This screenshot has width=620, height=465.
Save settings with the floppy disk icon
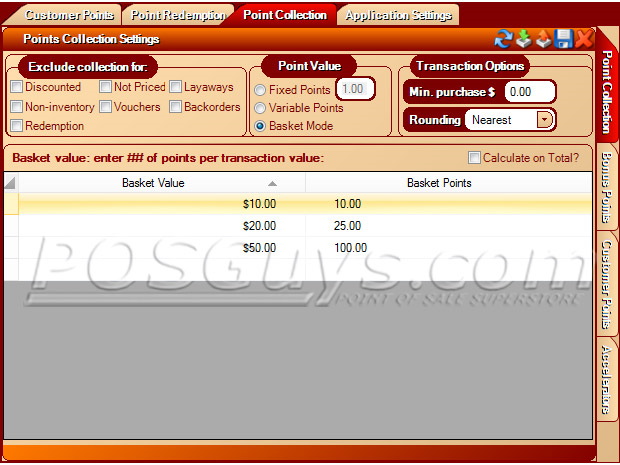pos(563,39)
